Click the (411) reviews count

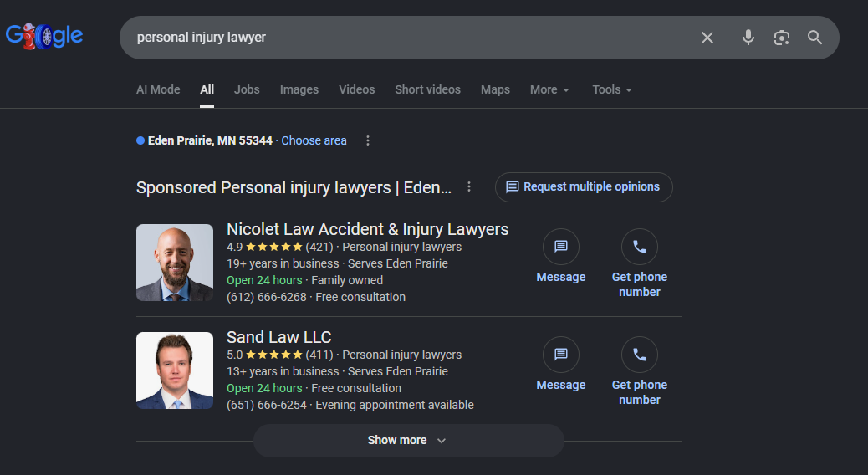click(x=319, y=355)
